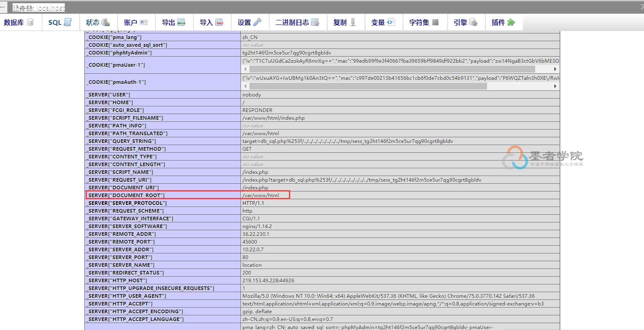Screen dimensions: 644x330
Task: Click the server localhost breadcrumb link
Action: tap(39, 8)
